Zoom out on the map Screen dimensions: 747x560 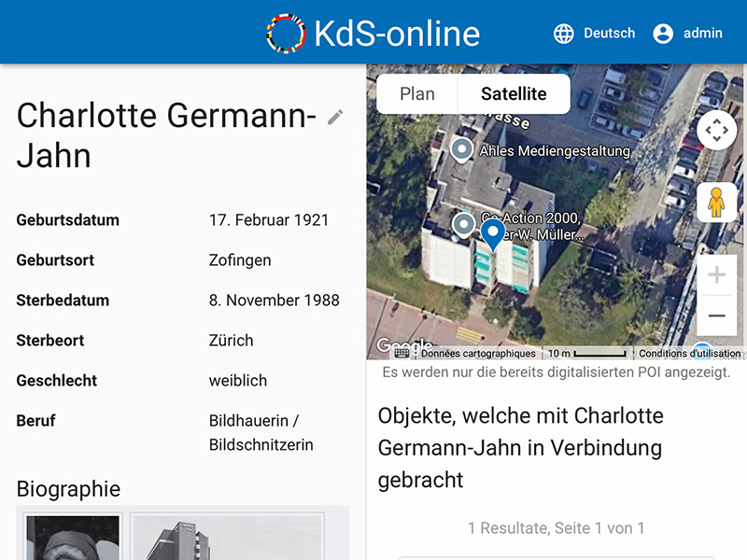click(x=716, y=315)
